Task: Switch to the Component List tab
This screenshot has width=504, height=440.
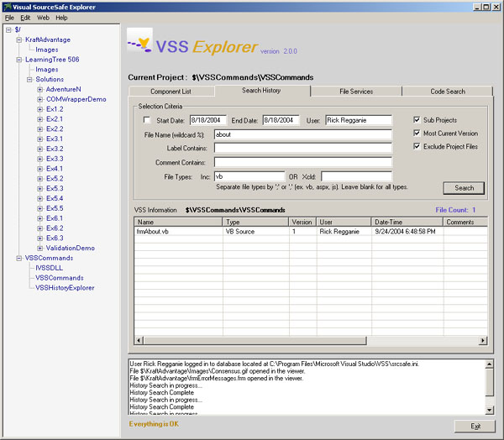Action: [171, 92]
